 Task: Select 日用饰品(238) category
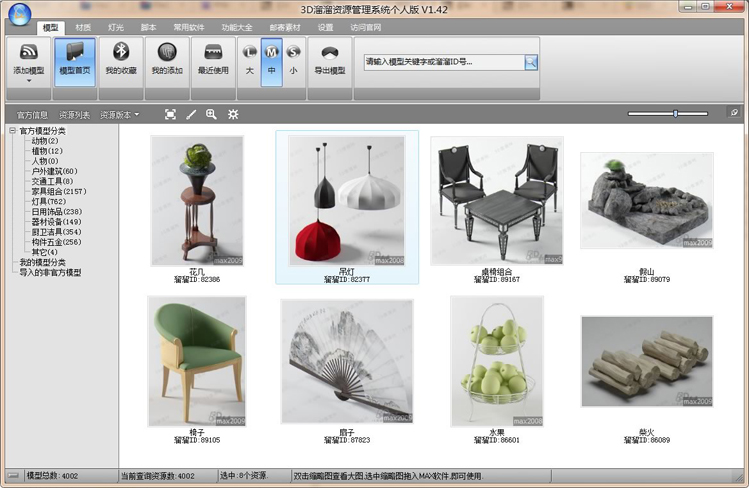click(x=57, y=212)
